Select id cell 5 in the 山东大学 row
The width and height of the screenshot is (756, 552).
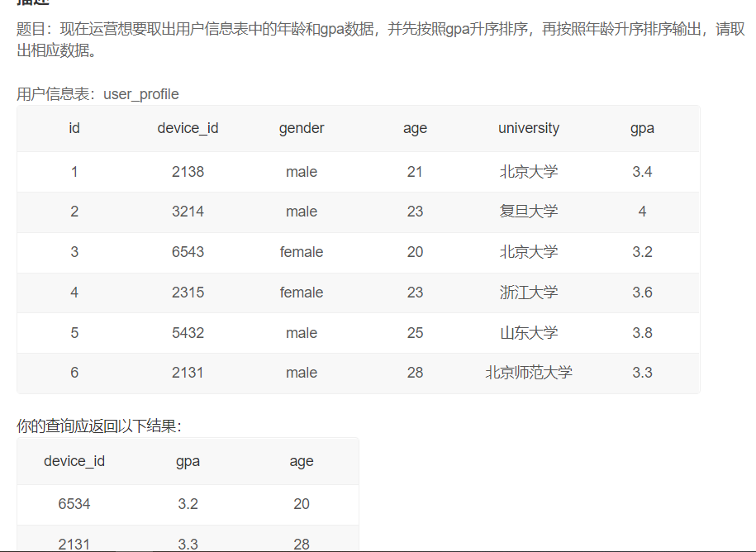[74, 333]
